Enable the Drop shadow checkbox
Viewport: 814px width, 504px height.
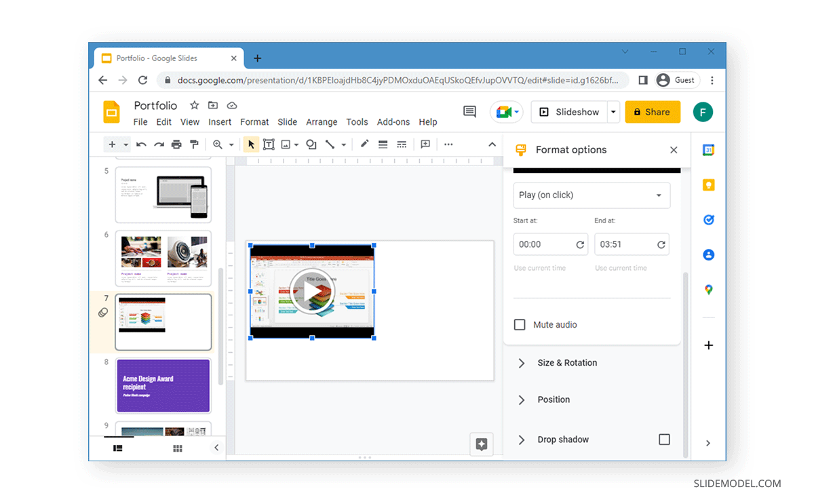coord(664,440)
